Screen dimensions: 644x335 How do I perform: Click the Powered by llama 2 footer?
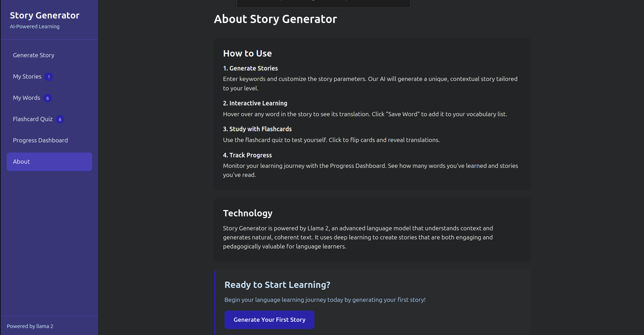30,326
